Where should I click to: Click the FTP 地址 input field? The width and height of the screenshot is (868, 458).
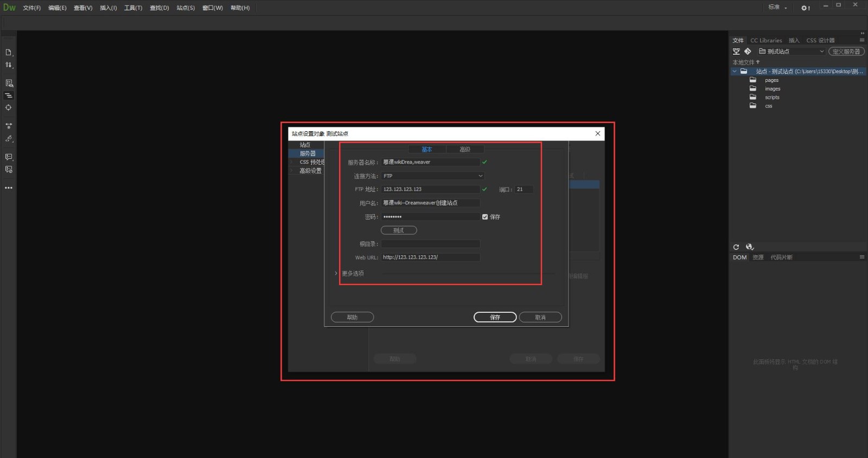point(430,189)
